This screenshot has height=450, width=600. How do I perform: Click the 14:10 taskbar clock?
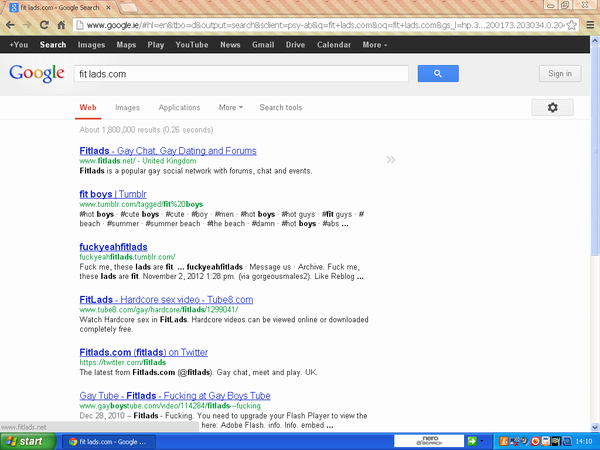click(584, 442)
